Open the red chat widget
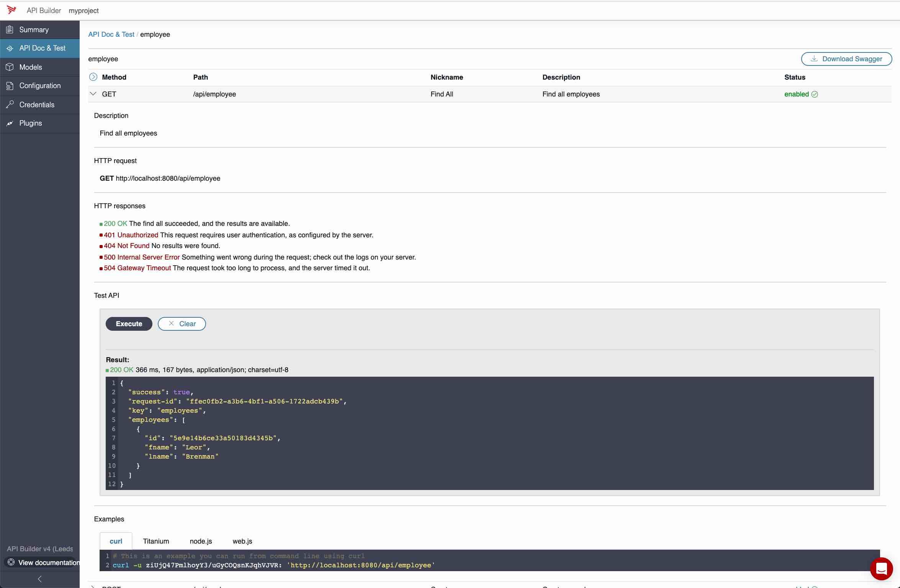Viewport: 900px width, 588px height. 881,569
